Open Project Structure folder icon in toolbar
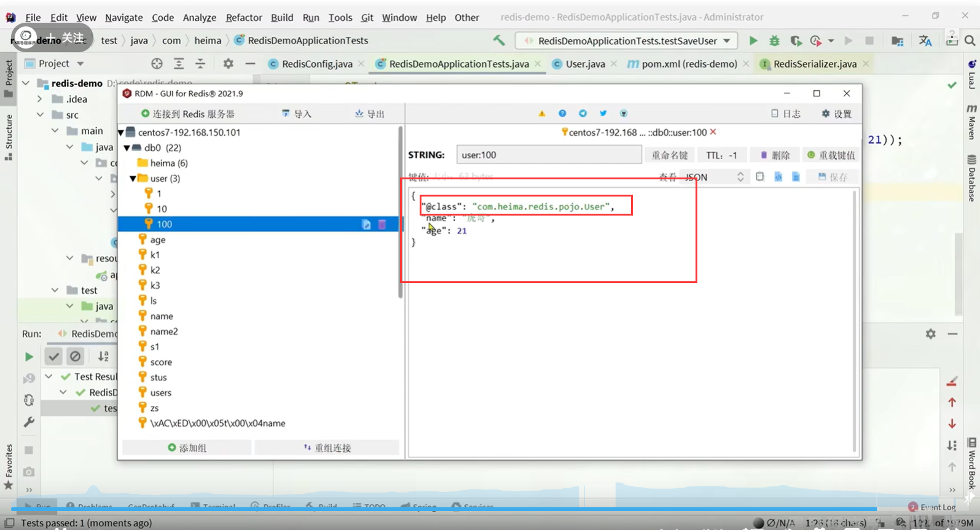This screenshot has height=530, width=980. pyautogui.click(x=898, y=41)
